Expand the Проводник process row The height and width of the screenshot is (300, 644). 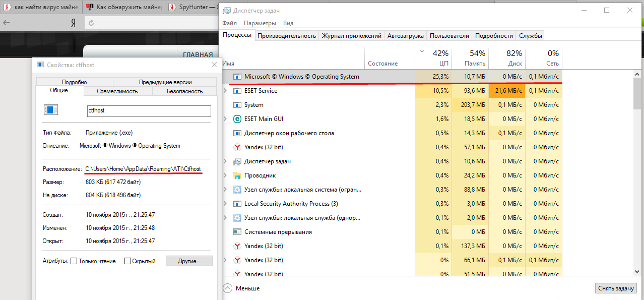coord(225,175)
